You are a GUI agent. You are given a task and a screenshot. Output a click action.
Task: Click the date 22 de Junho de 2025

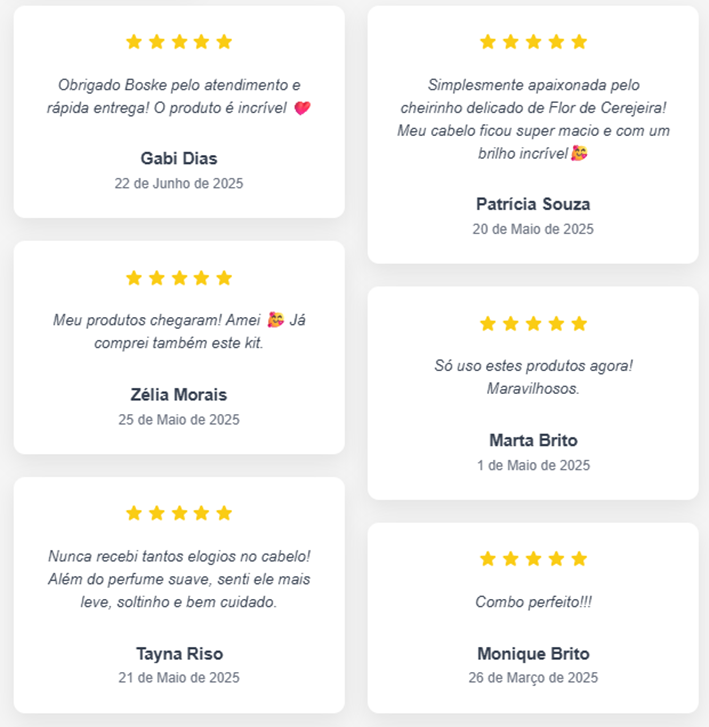pos(179,184)
